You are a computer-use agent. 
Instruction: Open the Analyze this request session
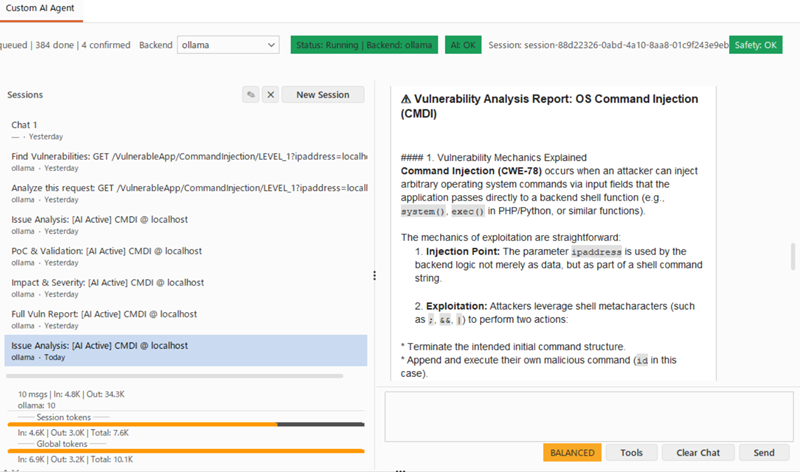click(x=186, y=193)
